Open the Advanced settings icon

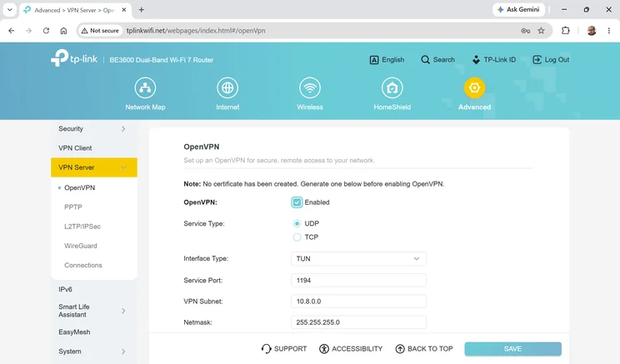pos(474,87)
